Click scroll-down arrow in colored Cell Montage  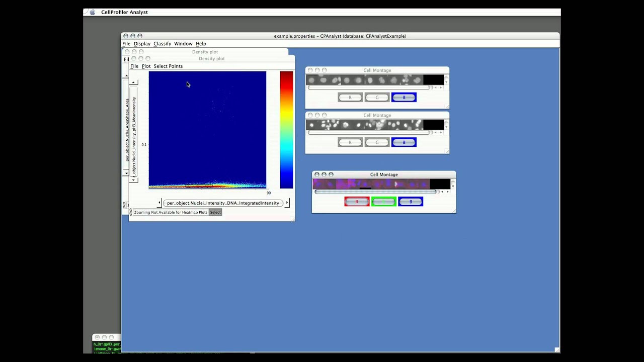(x=453, y=186)
